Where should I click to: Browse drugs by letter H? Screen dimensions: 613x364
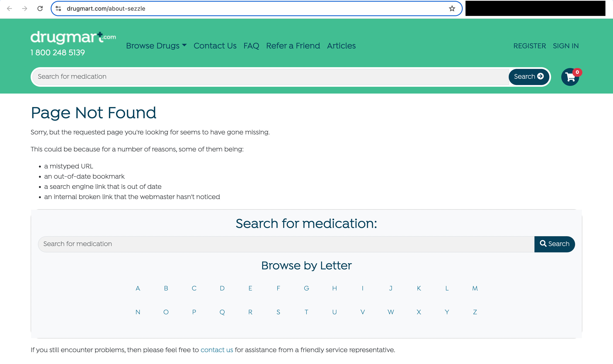click(x=334, y=289)
